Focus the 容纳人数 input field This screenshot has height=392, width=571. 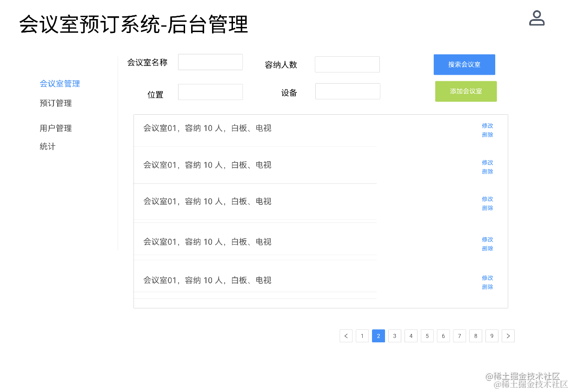[x=347, y=65]
